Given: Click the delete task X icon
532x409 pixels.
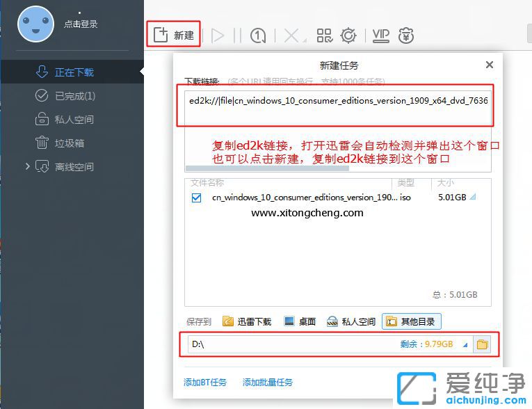Looking at the screenshot, I should point(292,35).
